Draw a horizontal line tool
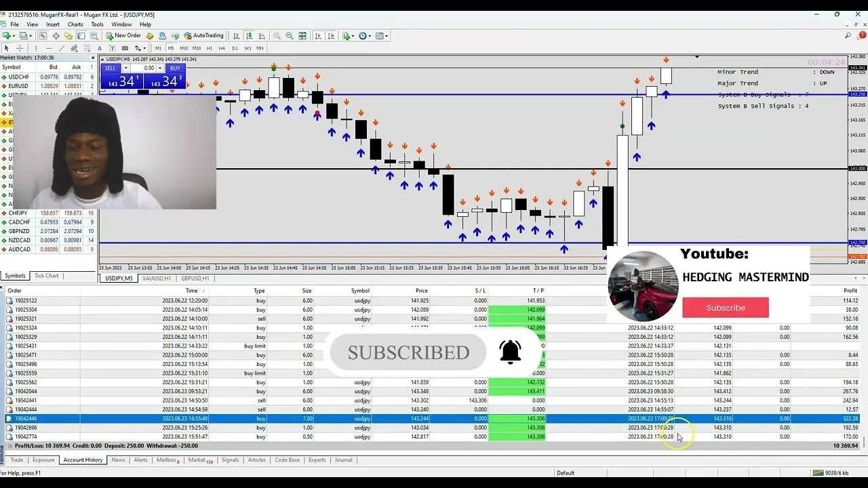 click(x=49, y=48)
